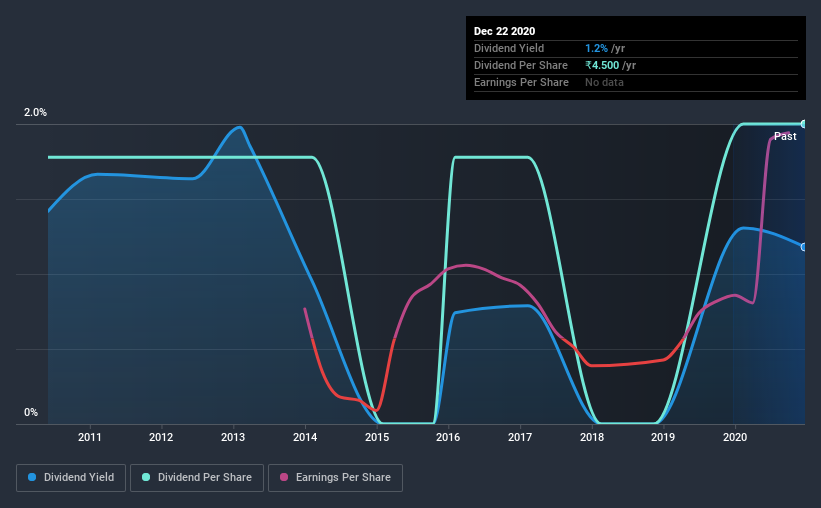This screenshot has width=821, height=508.
Task: Click the Earnings Per Share tooltip row label
Action: click(521, 82)
